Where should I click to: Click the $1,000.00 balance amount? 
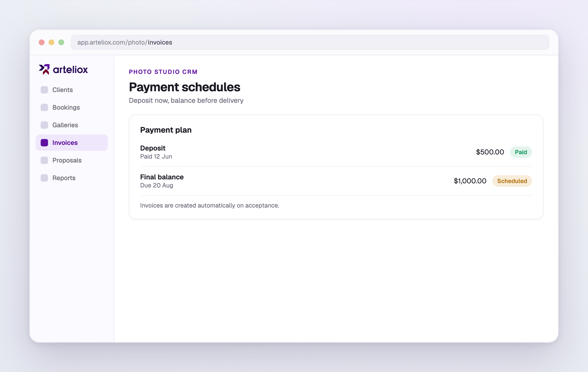point(470,181)
